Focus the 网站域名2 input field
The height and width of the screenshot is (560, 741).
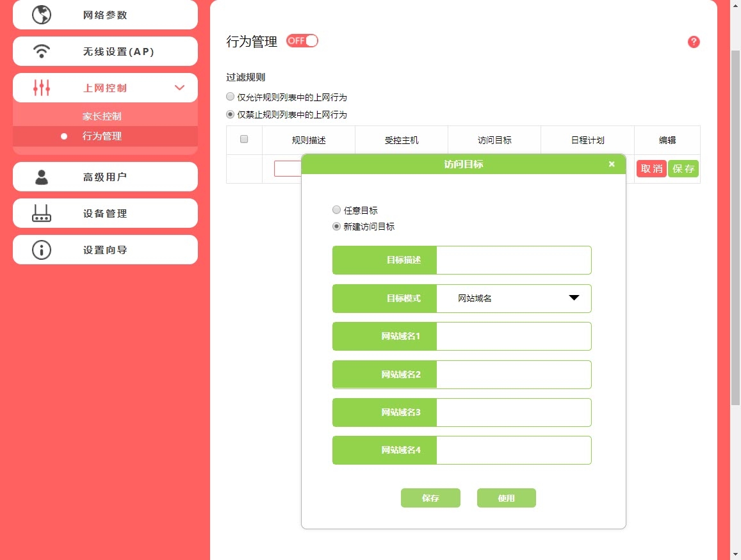click(514, 374)
